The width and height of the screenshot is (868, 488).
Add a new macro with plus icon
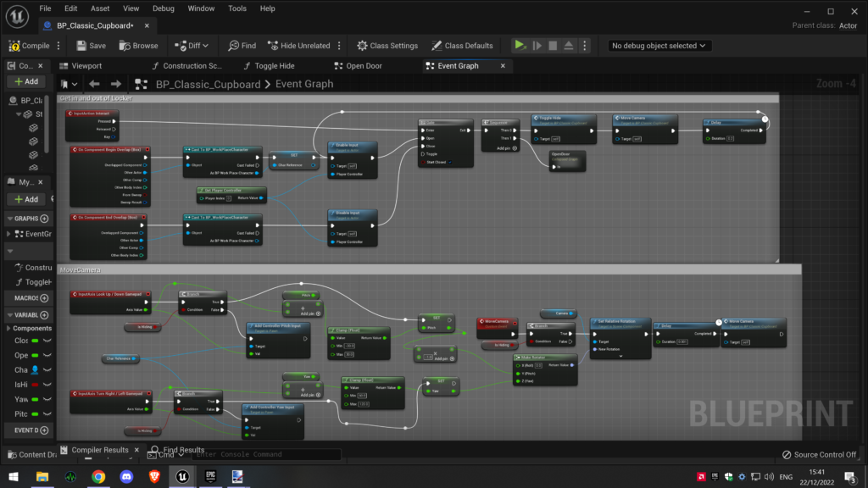pyautogui.click(x=45, y=298)
